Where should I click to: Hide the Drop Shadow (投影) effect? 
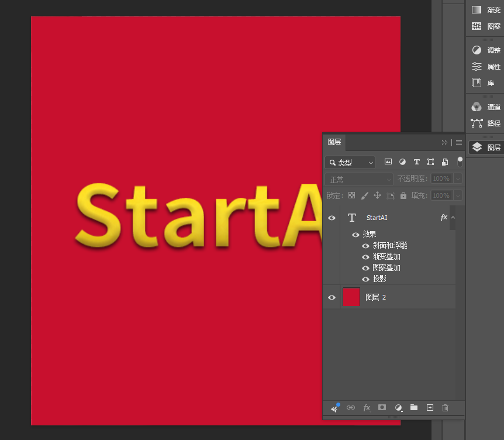point(365,279)
